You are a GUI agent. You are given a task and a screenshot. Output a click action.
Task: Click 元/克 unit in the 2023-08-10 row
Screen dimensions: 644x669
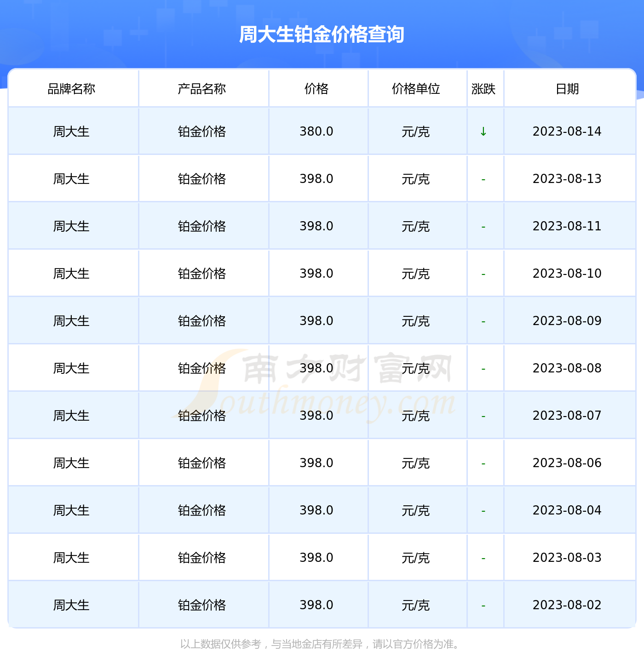coord(416,274)
